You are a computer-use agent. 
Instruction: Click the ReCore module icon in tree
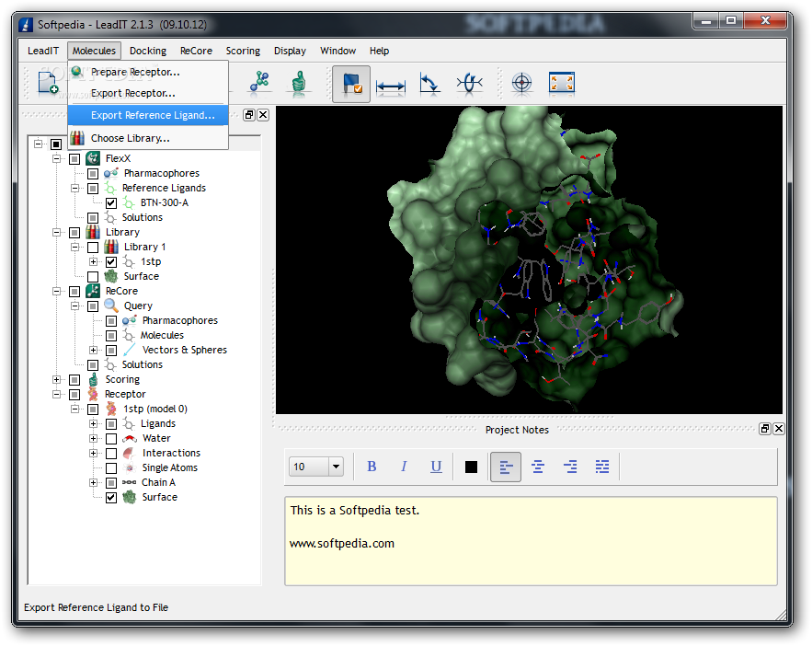[x=93, y=291]
